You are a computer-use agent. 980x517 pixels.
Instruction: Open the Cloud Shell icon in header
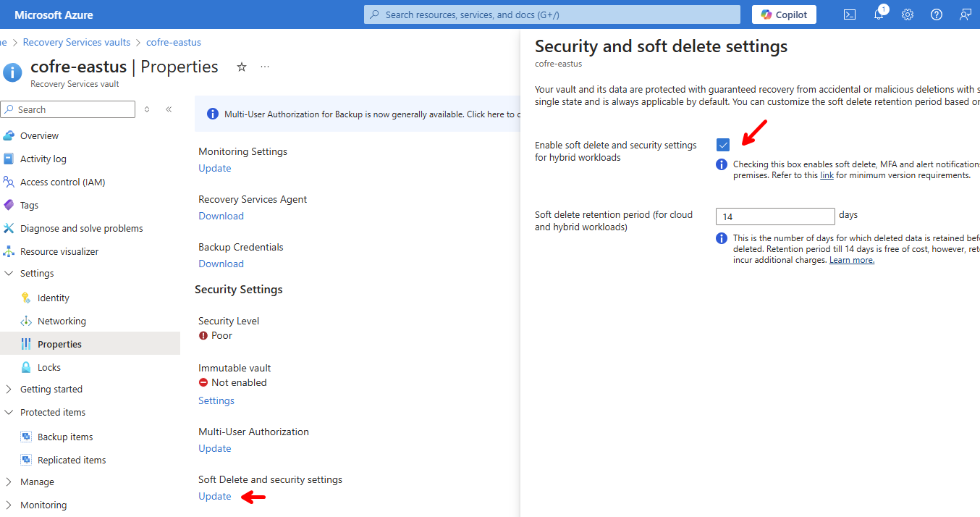(x=850, y=14)
